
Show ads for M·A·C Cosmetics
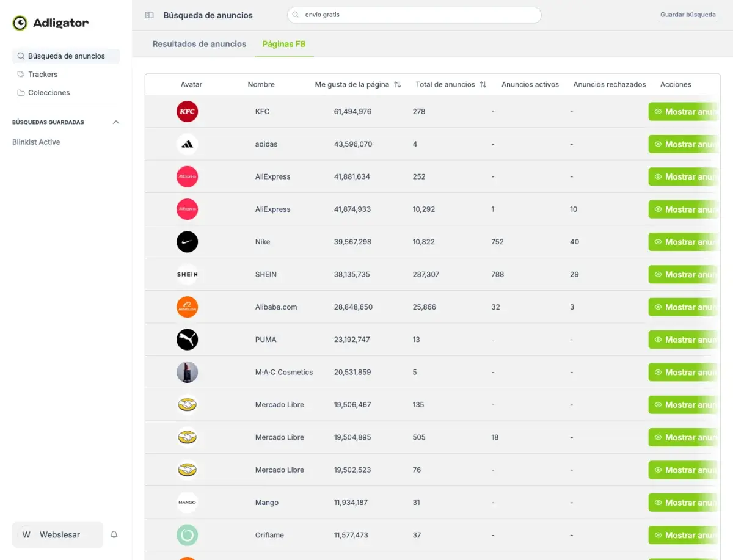click(x=683, y=373)
